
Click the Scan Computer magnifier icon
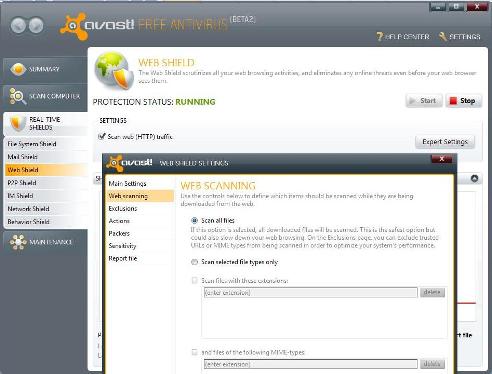pos(17,96)
